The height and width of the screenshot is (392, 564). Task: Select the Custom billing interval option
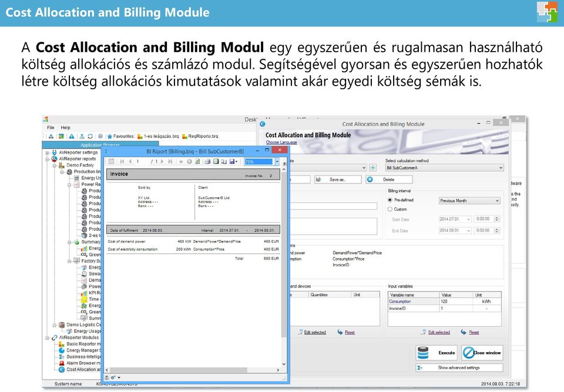[390, 209]
